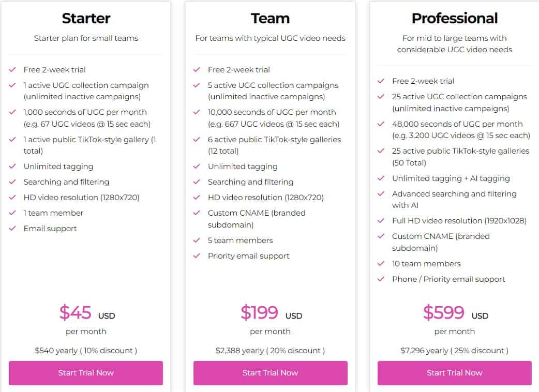Screen dimensions: 539x392
Task: Click the checkmark beside Free 2-week trial under Starter
Action: click(13, 70)
